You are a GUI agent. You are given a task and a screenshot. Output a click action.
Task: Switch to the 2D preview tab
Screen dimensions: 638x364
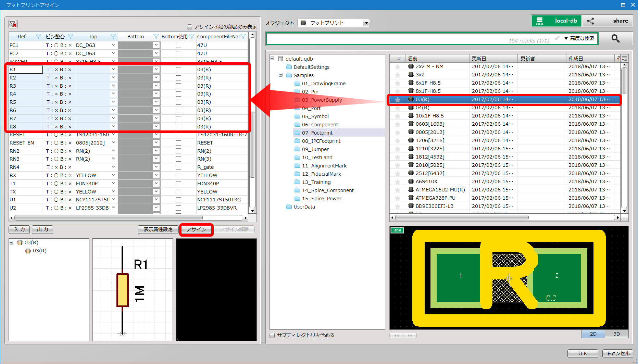pyautogui.click(x=593, y=334)
